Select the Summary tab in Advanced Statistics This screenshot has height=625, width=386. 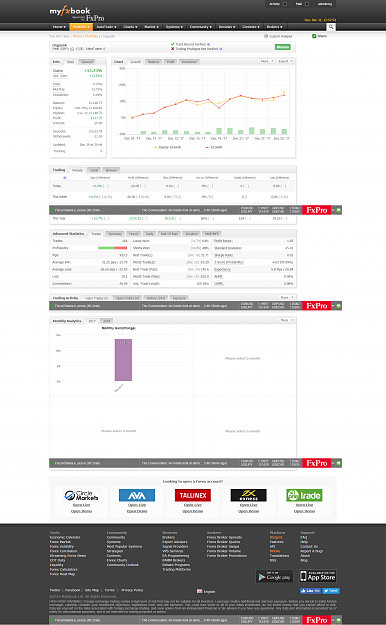115,234
